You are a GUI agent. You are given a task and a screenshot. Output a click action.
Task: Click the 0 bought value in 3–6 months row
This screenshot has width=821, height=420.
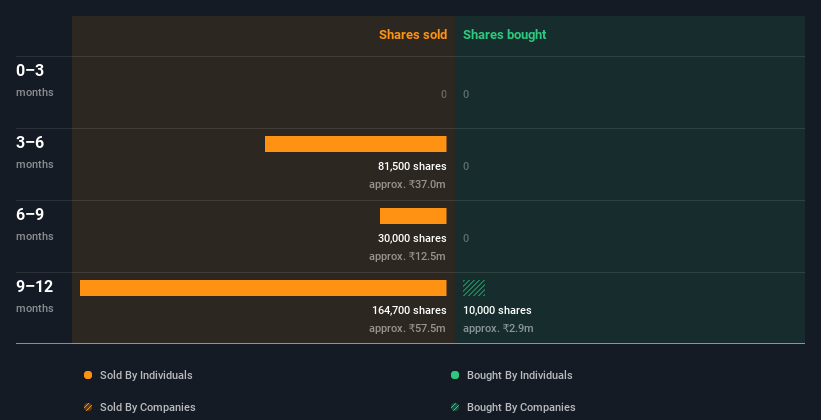point(466,166)
